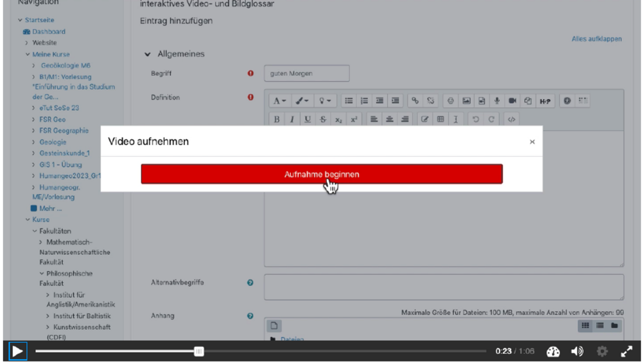Viewport: 644px width, 362px height.
Task: Open the playback speed gauge icon
Action: pyautogui.click(x=553, y=352)
